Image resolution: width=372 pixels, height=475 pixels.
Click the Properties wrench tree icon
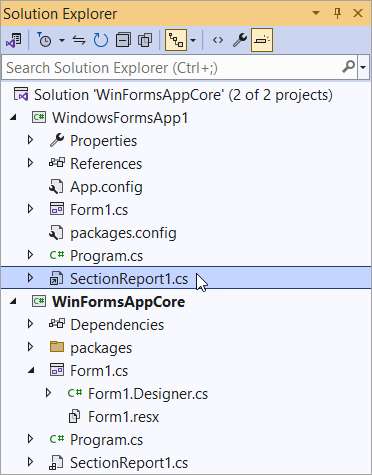(57, 140)
